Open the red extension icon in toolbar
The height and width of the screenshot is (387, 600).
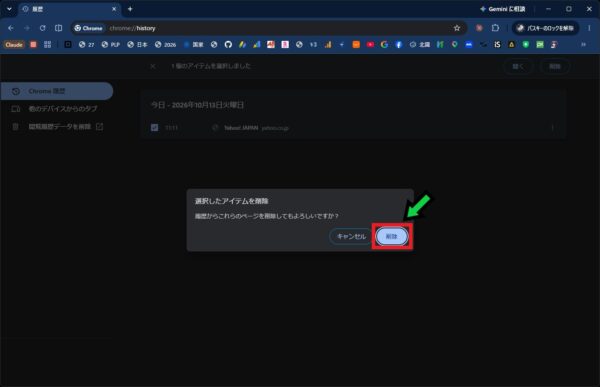click(x=479, y=28)
